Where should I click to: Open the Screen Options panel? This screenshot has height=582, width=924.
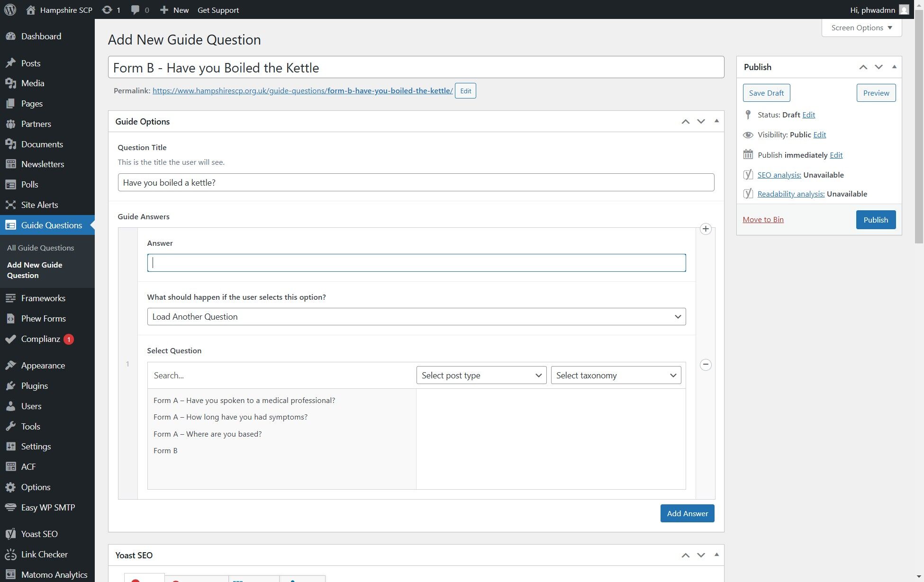click(861, 27)
